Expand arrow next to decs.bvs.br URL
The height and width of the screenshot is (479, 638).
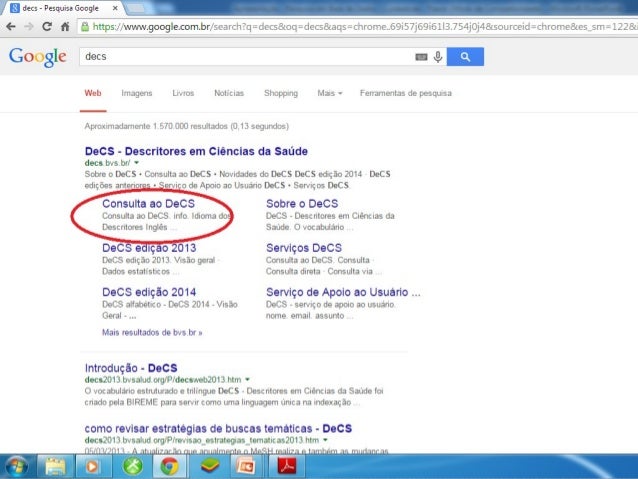(137, 163)
